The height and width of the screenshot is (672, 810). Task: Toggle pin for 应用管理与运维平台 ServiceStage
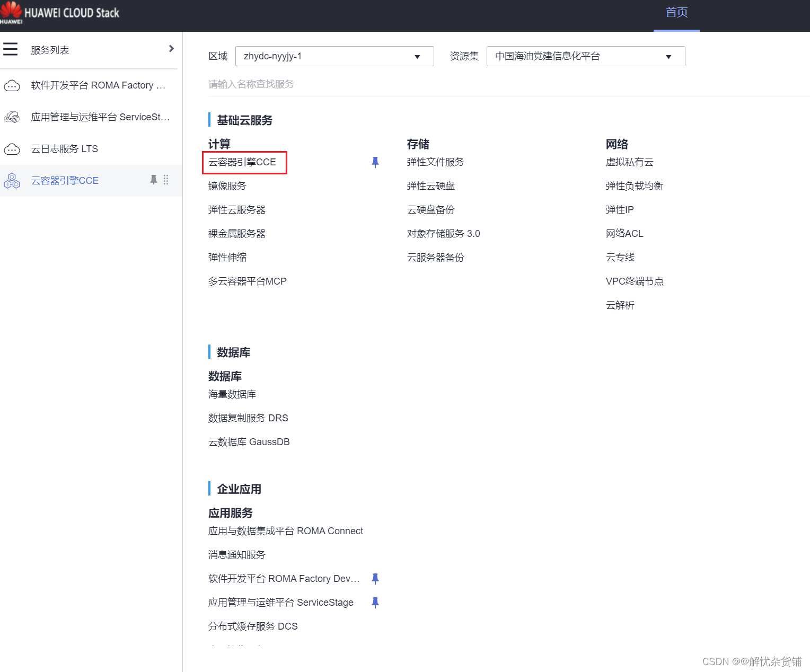pos(375,603)
